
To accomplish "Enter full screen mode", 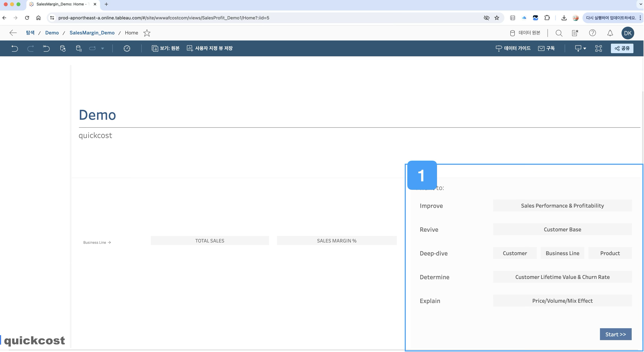I will (598, 48).
